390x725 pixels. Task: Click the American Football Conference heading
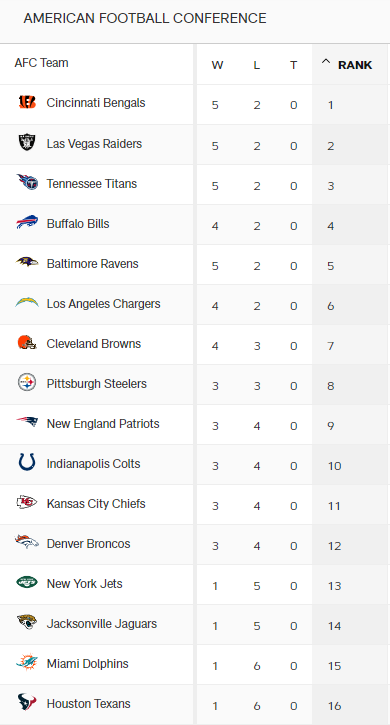click(x=145, y=18)
